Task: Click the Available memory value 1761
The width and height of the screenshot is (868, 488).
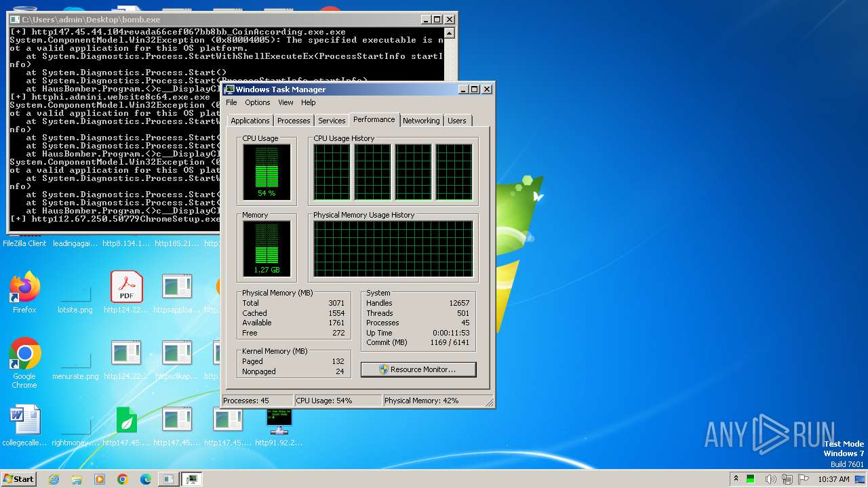Action: tap(336, 323)
